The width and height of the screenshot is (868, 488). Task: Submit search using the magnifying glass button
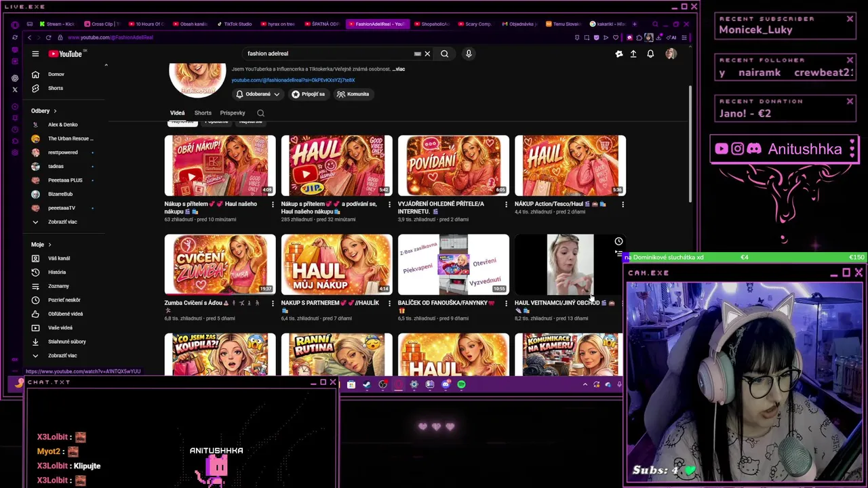pyautogui.click(x=445, y=54)
